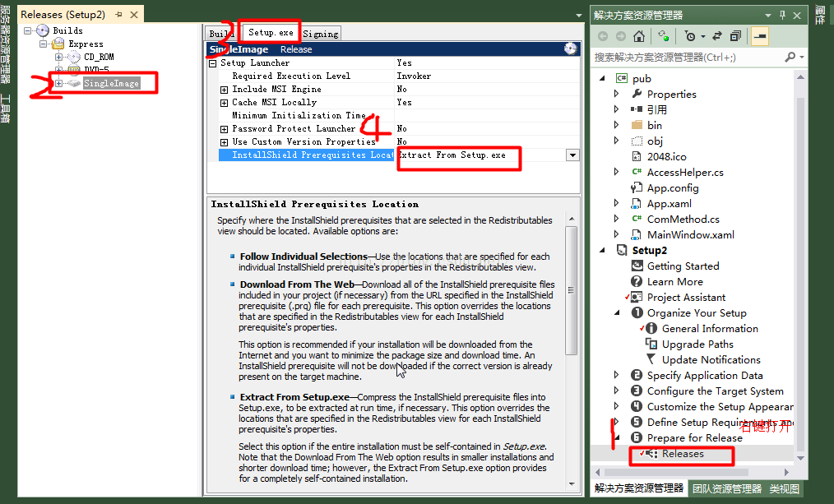The width and height of the screenshot is (834, 504).
Task: Expand the Include MSI Engine property
Action: (225, 90)
